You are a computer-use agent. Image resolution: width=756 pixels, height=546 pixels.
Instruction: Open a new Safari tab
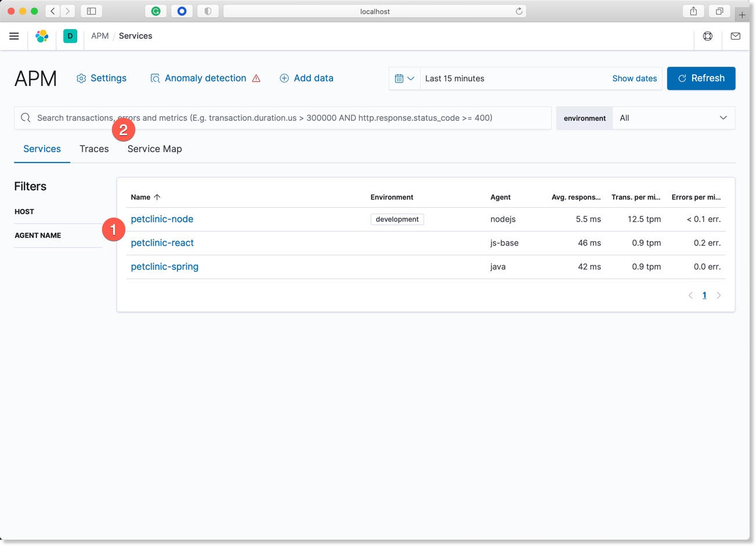[x=742, y=15]
